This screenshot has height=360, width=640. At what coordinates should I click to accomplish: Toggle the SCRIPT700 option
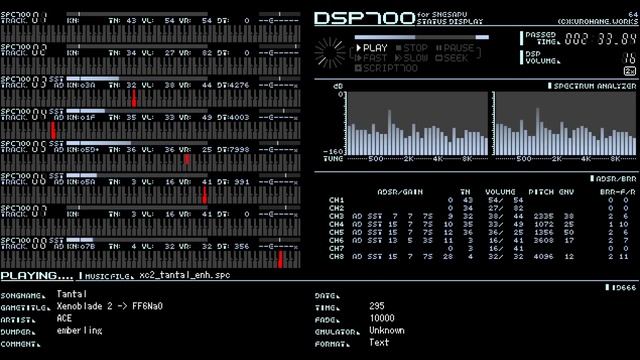pos(386,68)
